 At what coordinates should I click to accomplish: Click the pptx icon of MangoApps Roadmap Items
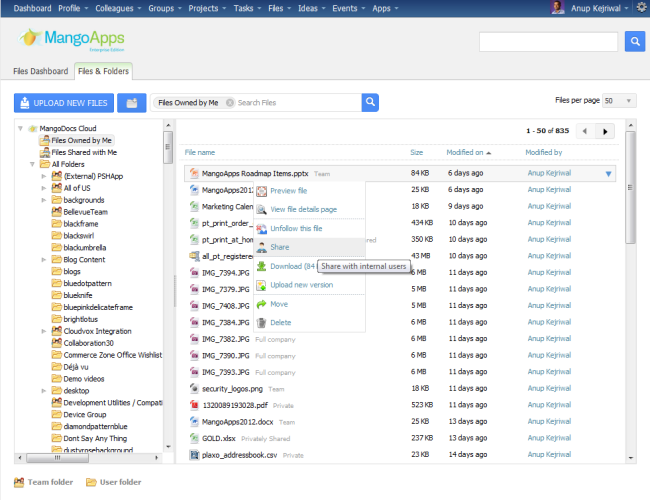[194, 173]
